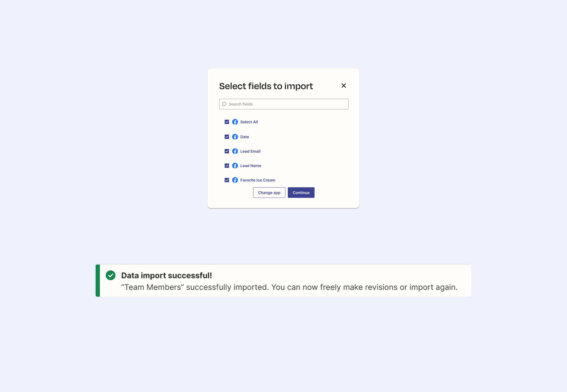This screenshot has width=567, height=392.
Task: Click the Facebook icon beside Favorite Ice Cream
Action: [x=235, y=180]
